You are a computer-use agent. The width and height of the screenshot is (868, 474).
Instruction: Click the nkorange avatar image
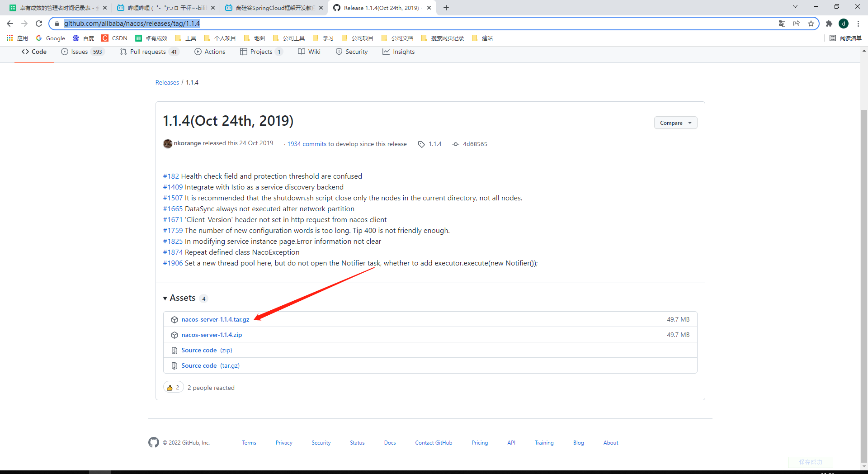tap(168, 144)
